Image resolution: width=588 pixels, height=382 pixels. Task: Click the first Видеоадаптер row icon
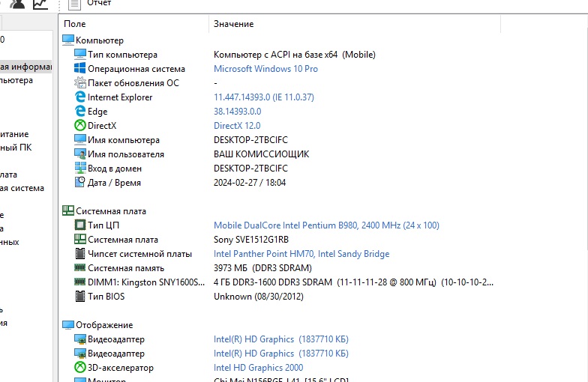tap(79, 339)
